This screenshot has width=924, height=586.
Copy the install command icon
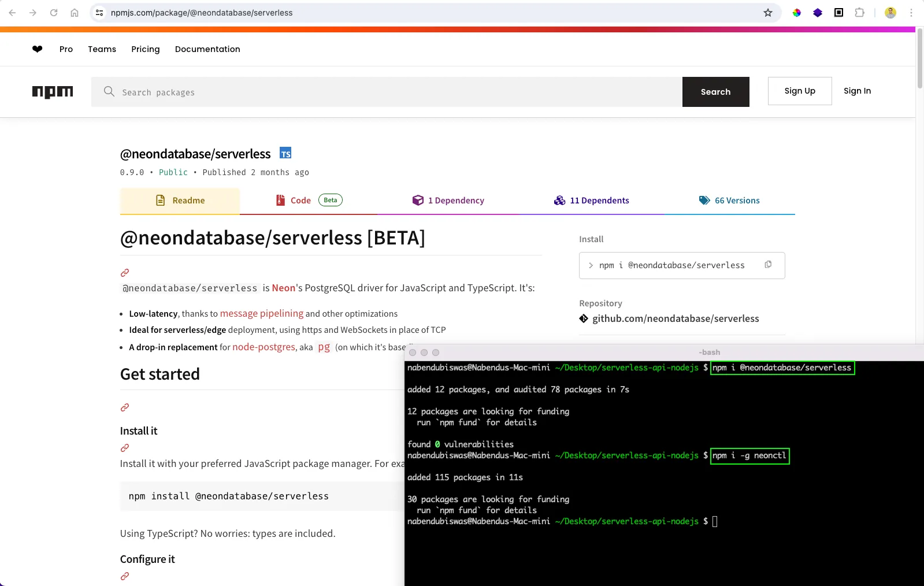tap(768, 265)
